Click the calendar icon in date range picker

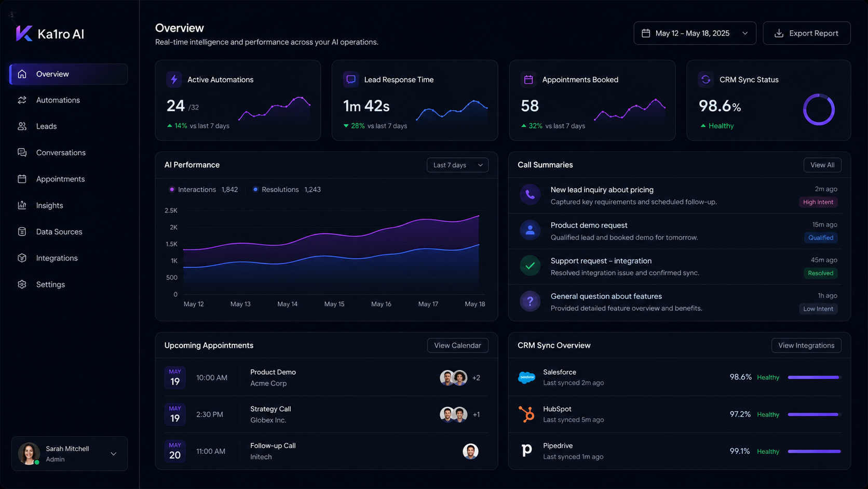[x=646, y=33]
